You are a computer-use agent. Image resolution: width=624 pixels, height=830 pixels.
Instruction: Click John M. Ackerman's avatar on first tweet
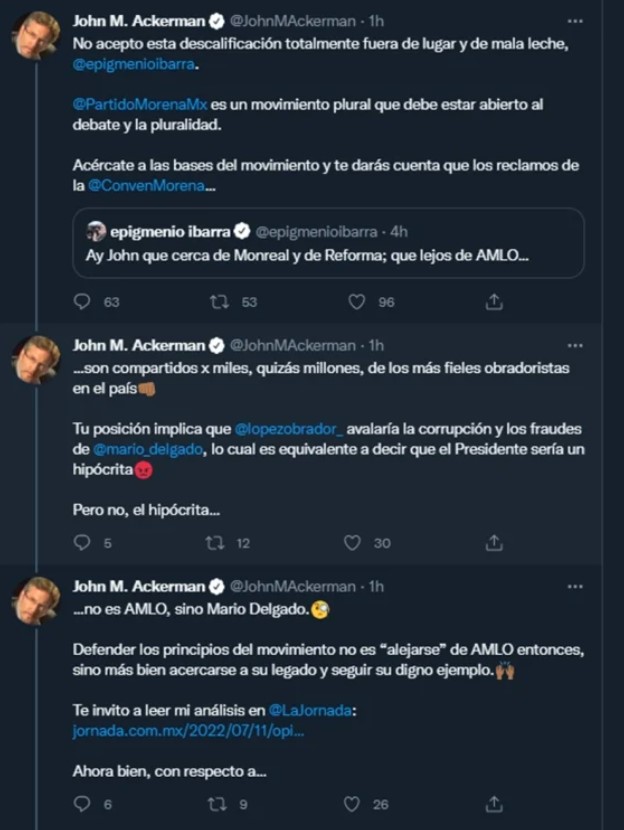36,35
